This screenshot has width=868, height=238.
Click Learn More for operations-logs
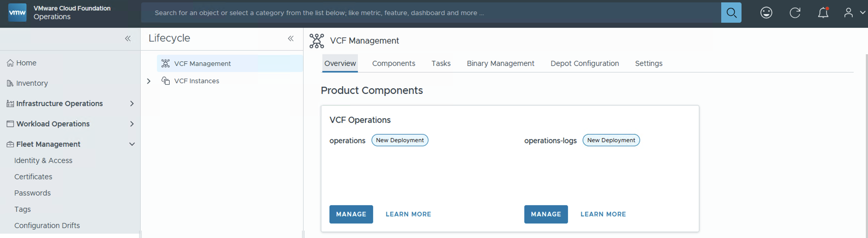(x=603, y=214)
